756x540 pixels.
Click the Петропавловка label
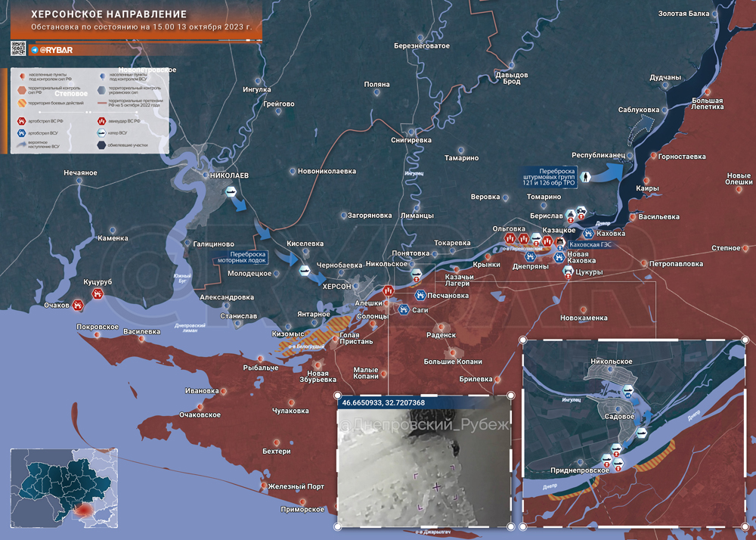676,264
